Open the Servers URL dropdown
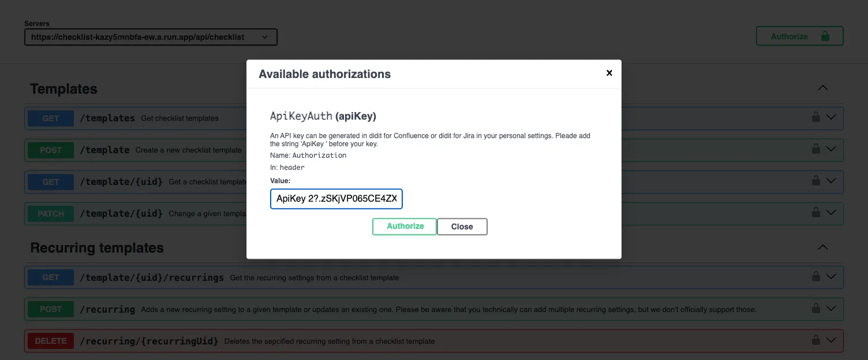 (151, 37)
